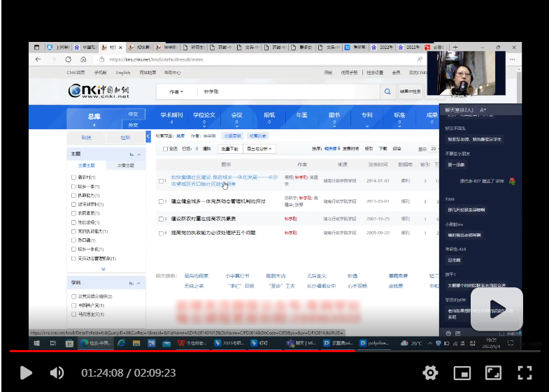The height and width of the screenshot is (392, 549).
Task: Switch to the 学术期刊 tab
Action: (171, 115)
